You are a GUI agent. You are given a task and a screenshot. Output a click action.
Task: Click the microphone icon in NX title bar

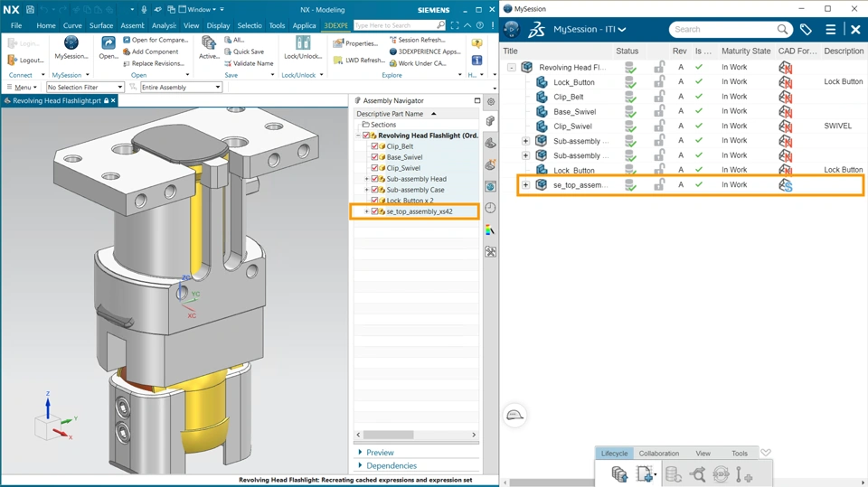click(x=144, y=9)
